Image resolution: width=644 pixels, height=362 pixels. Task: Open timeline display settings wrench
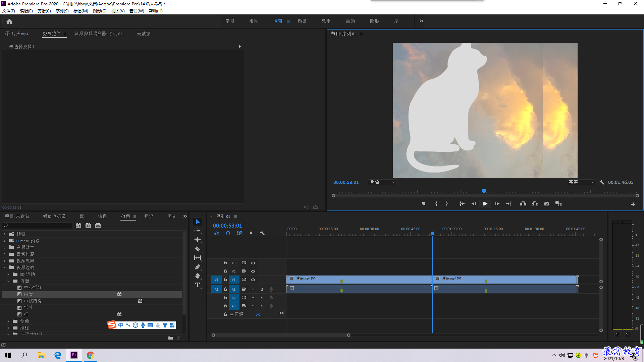262,233
